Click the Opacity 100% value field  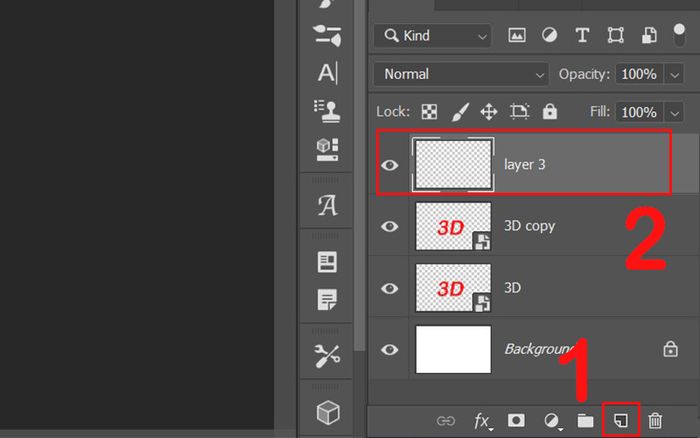coord(639,74)
